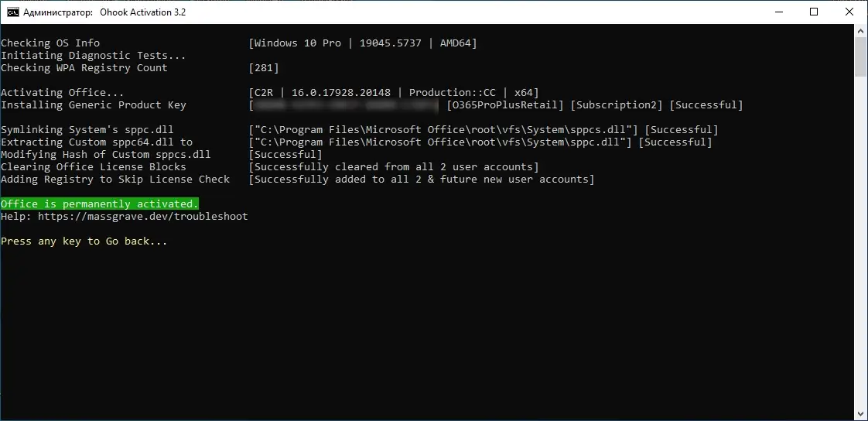Click the "Windows 10 Pro" OS info text
The image size is (868, 421).
pos(298,43)
